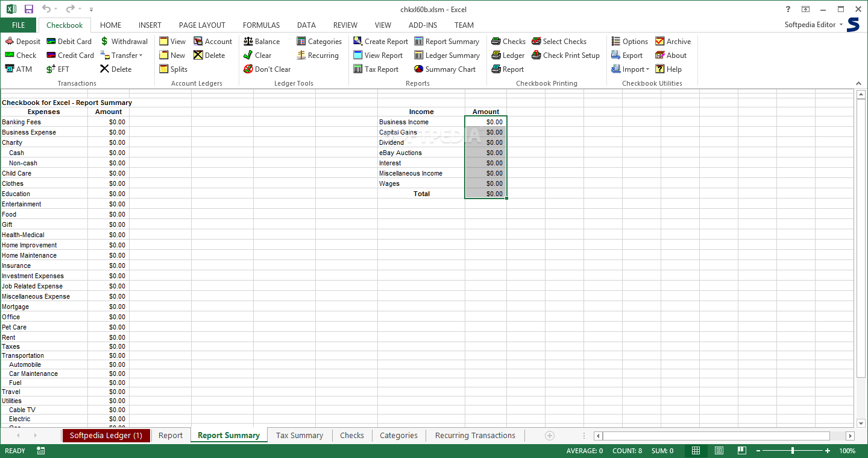Add a new Deposit transaction
868x458 pixels.
click(22, 42)
